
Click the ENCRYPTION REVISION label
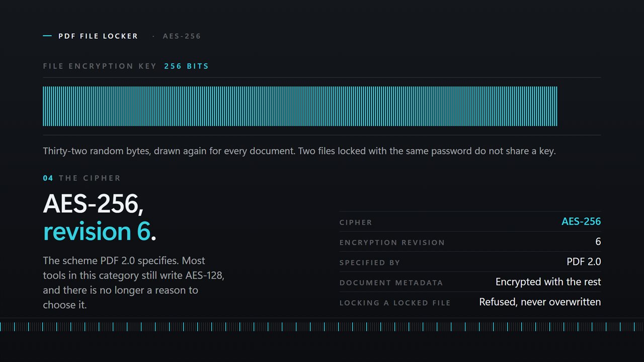(392, 242)
